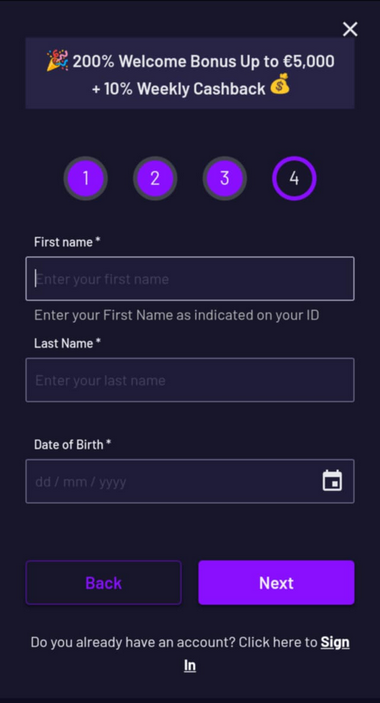Click the First name label
This screenshot has width=380, height=703.
67,242
